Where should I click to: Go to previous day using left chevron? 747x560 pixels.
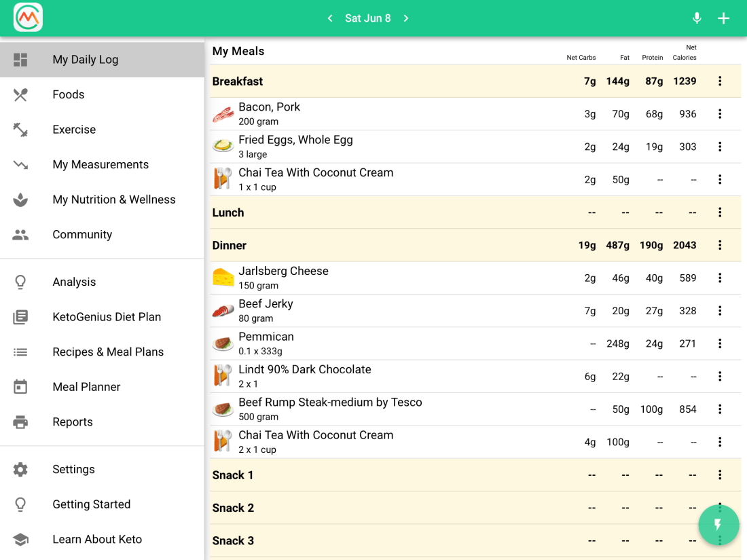click(x=330, y=18)
